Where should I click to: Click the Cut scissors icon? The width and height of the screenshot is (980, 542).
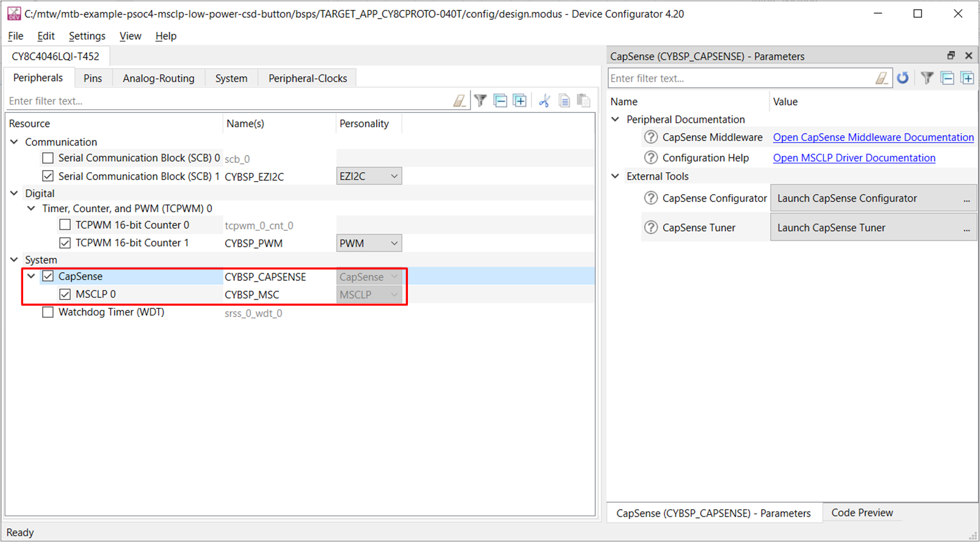[544, 100]
